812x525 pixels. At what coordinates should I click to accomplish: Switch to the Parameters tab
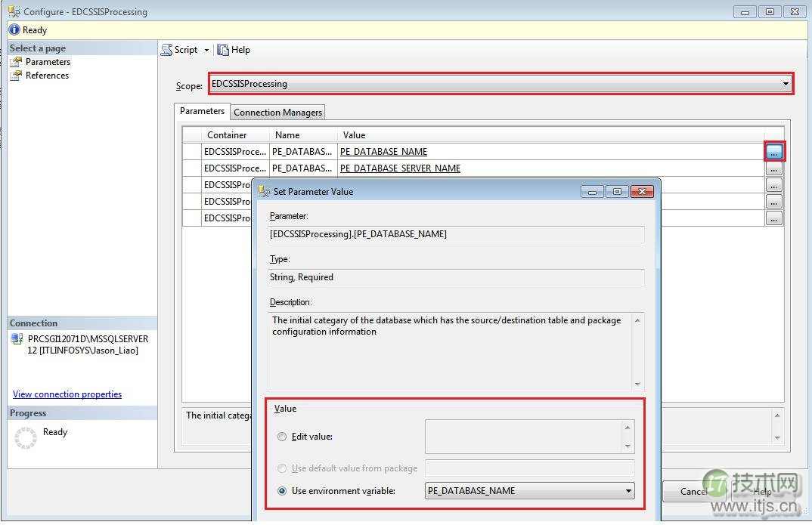point(201,110)
